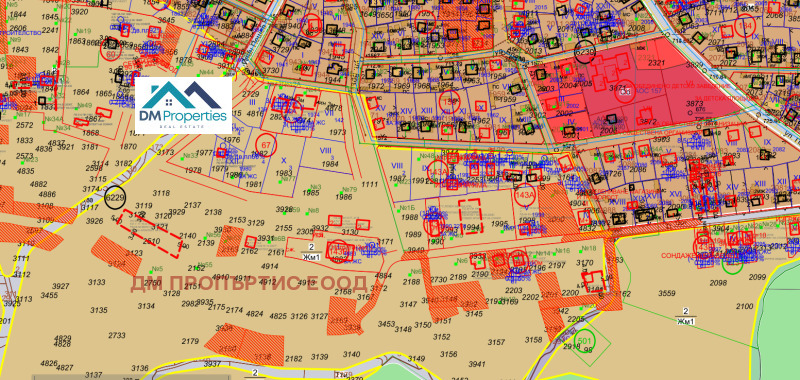Click parcel number 3133
Screen dimensions: 800x380
point(96,282)
